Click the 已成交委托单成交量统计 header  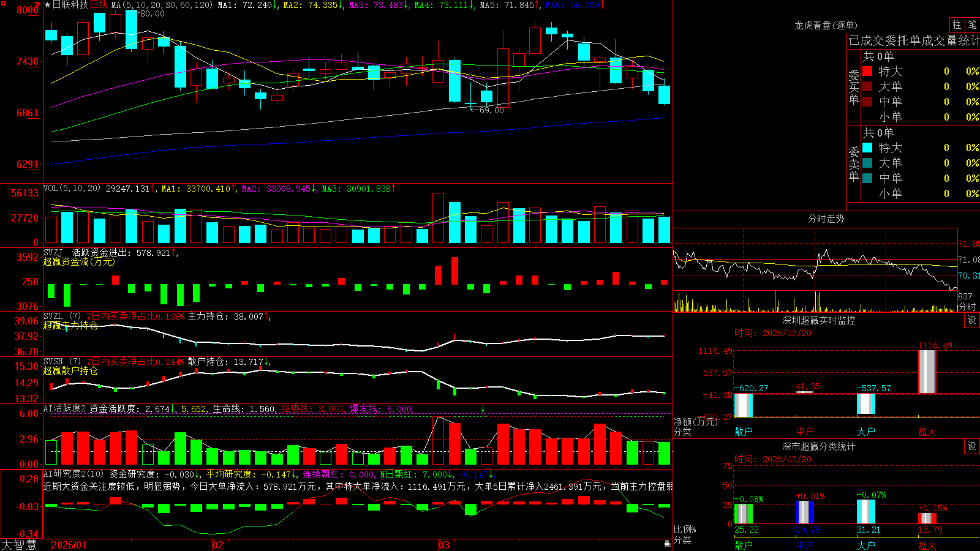click(x=914, y=40)
